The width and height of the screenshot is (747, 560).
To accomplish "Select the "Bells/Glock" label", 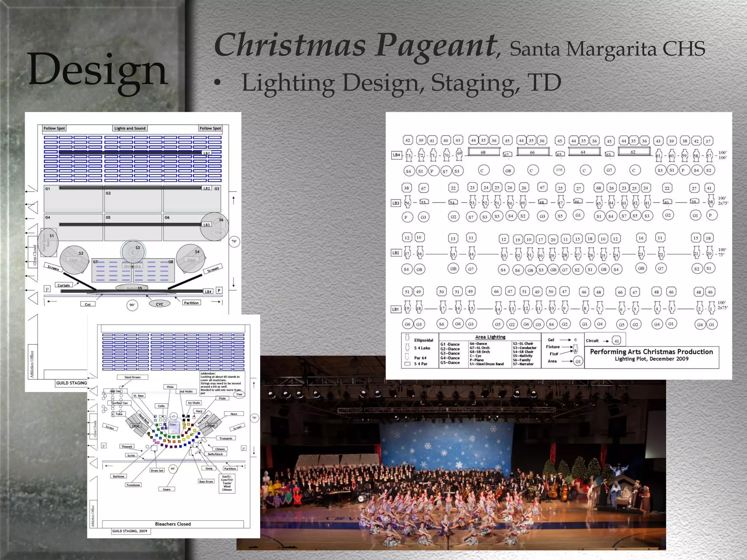I will pyautogui.click(x=215, y=454).
